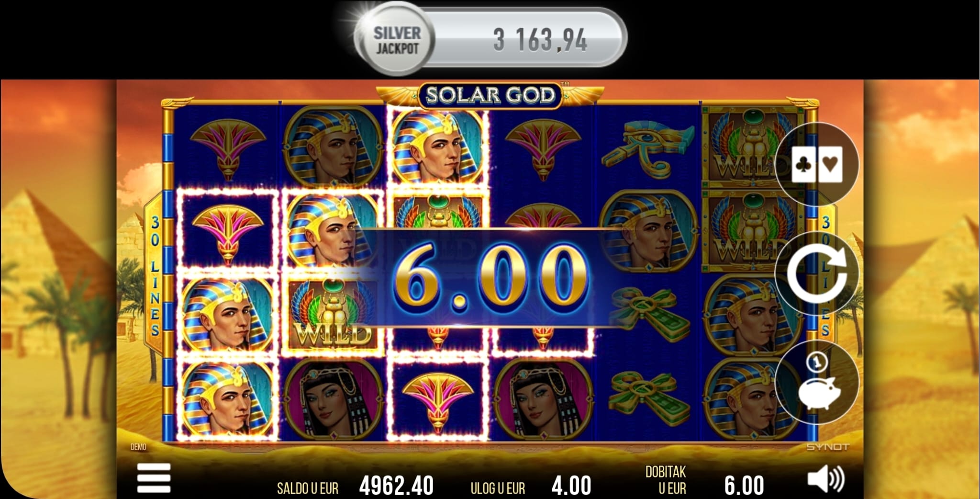Open the piggy bank coin button
The height and width of the screenshot is (499, 980).
pos(817,383)
